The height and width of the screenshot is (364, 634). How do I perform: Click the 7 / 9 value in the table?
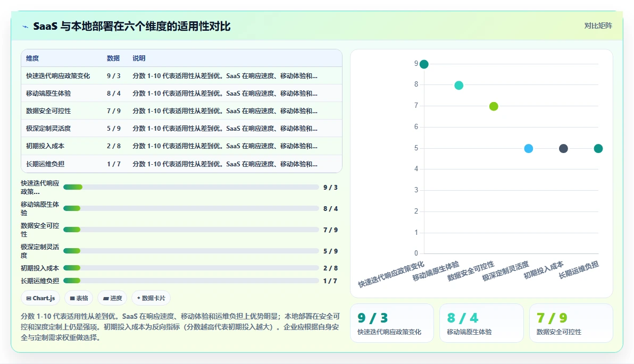point(114,111)
